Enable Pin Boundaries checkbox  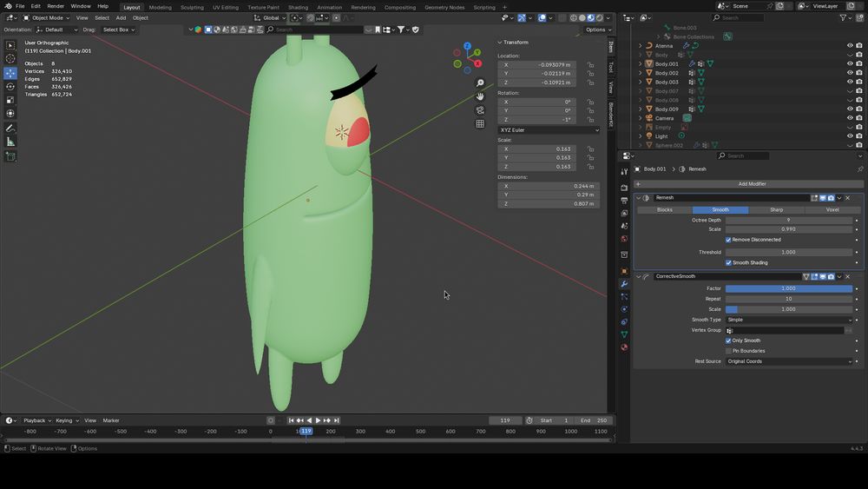point(728,351)
